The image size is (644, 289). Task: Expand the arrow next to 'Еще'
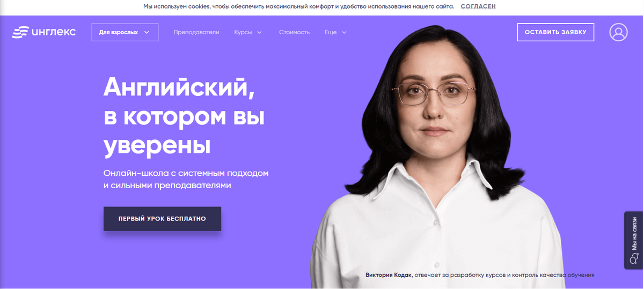344,32
